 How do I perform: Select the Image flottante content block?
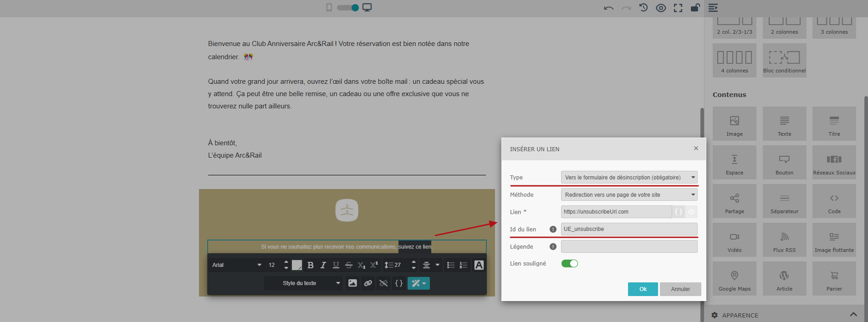tap(834, 240)
